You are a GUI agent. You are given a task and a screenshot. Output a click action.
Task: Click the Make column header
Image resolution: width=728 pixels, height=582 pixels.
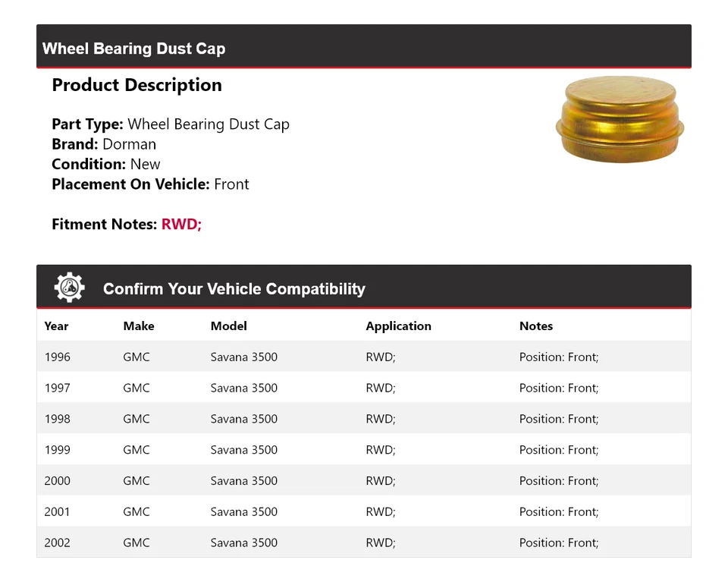[x=139, y=326]
